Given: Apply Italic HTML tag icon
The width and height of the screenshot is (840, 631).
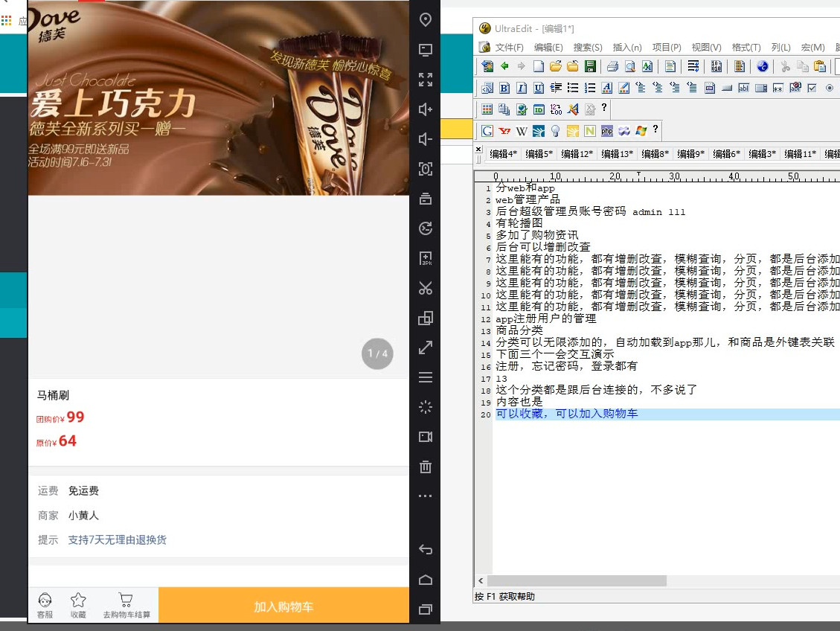Looking at the screenshot, I should pyautogui.click(x=522, y=88).
